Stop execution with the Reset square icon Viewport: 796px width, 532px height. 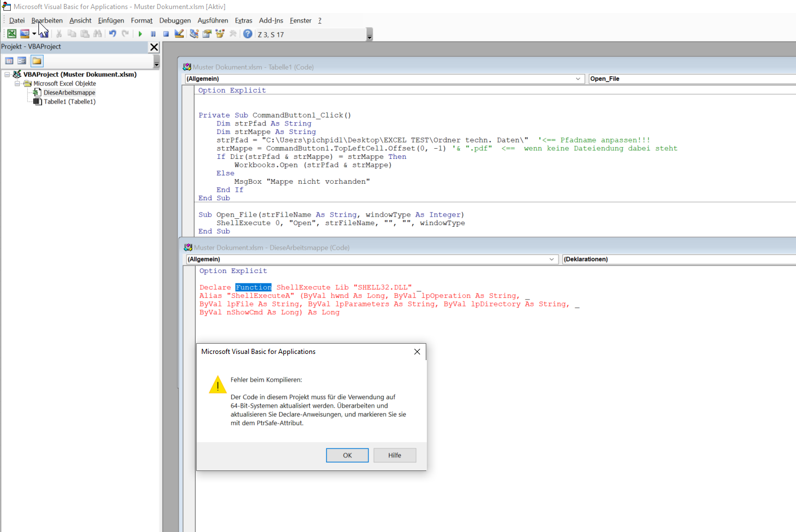(166, 34)
